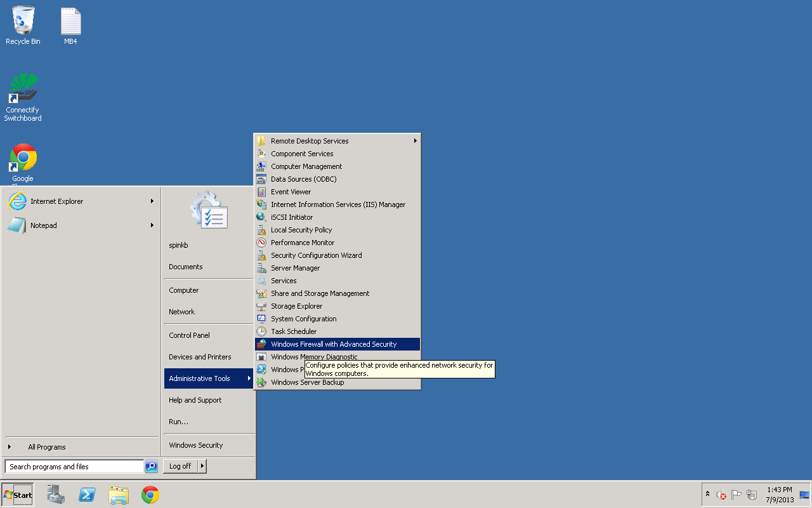Click the Storage Explorer icon
This screenshot has width=812, height=508.
click(x=261, y=306)
